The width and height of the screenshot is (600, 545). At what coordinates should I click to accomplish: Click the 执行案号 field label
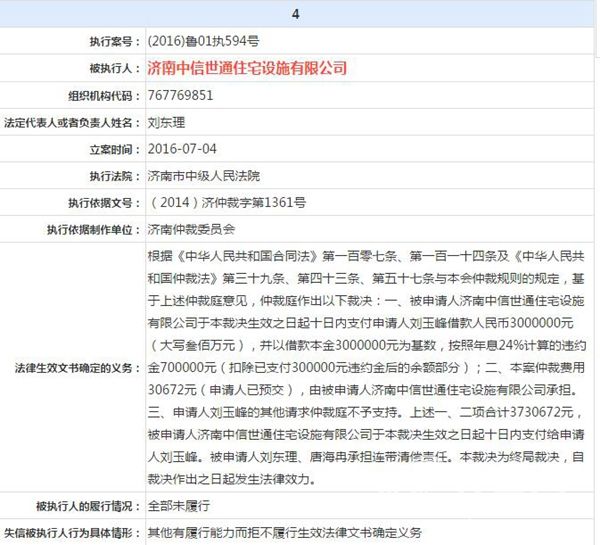tap(110, 41)
